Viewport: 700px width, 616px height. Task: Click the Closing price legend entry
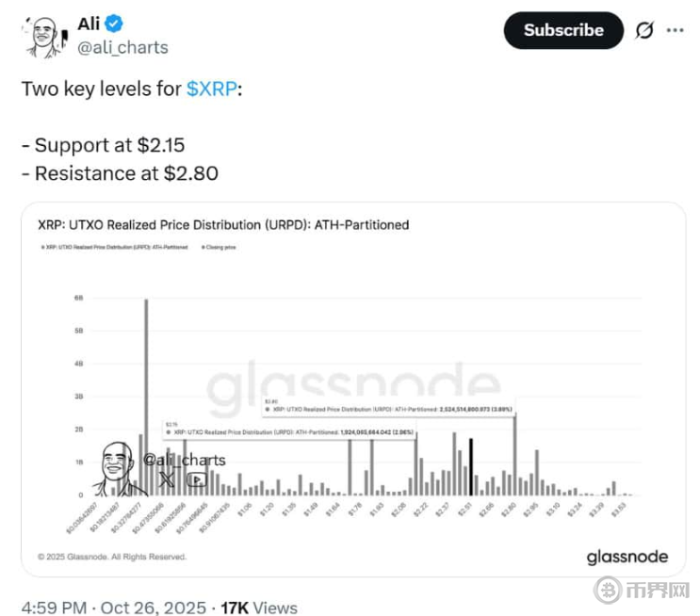pos(220,249)
